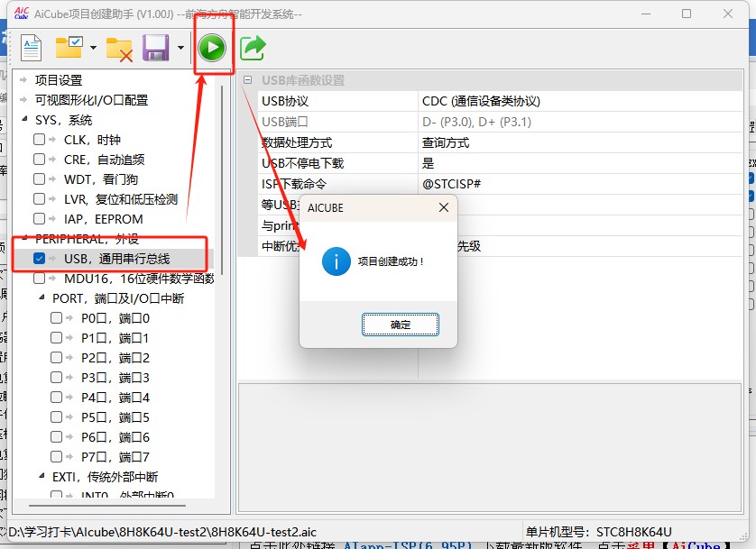Select the WDT, 看门狗 label
This screenshot has height=549, width=756.
101,179
